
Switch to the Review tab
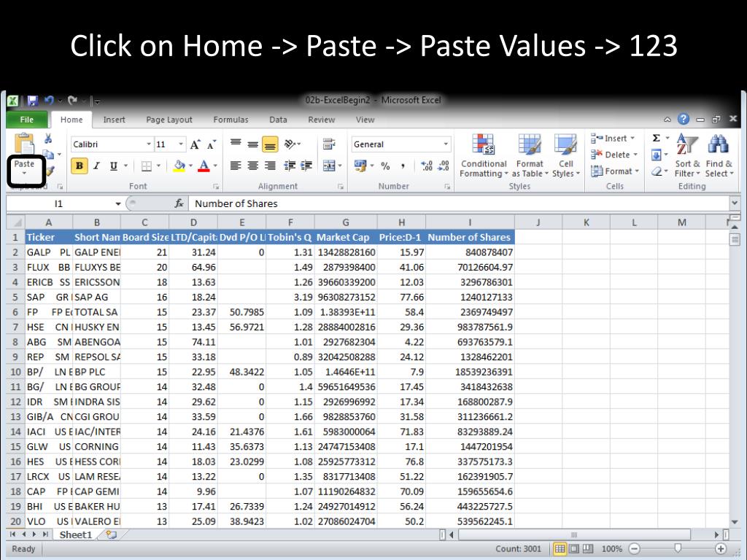coord(322,120)
